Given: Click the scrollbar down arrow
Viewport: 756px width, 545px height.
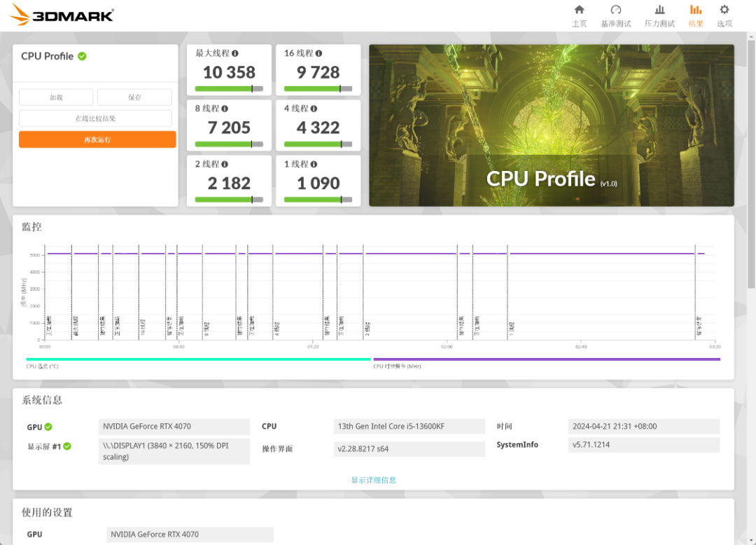Looking at the screenshot, I should (751, 540).
